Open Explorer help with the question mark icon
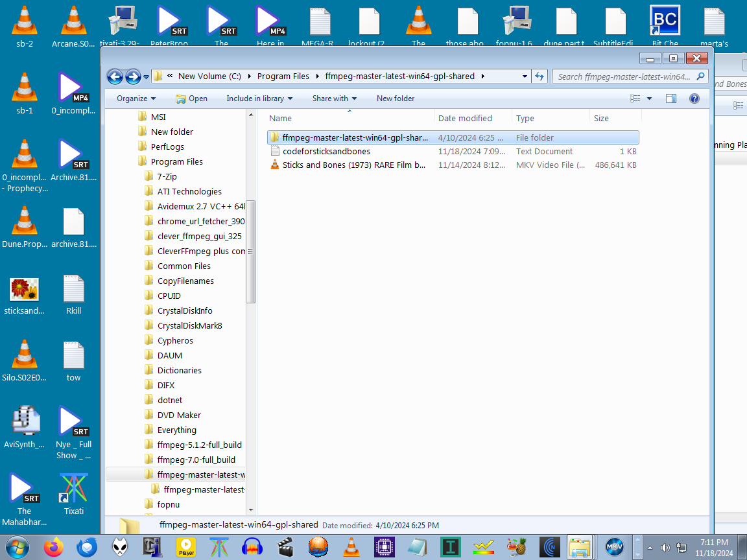747x560 pixels. [x=694, y=99]
